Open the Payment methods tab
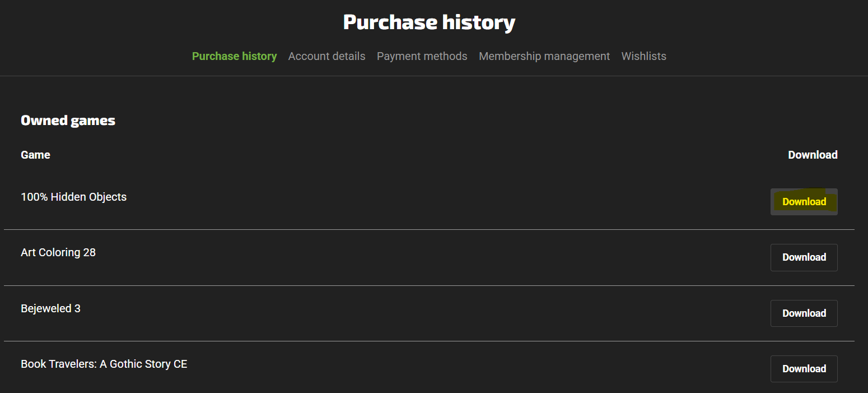The height and width of the screenshot is (393, 868). [422, 56]
